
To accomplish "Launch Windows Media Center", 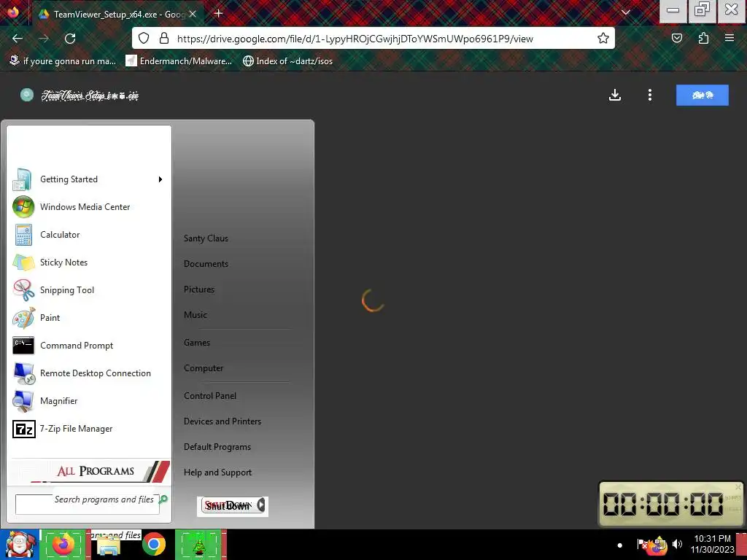I will 88,207.
